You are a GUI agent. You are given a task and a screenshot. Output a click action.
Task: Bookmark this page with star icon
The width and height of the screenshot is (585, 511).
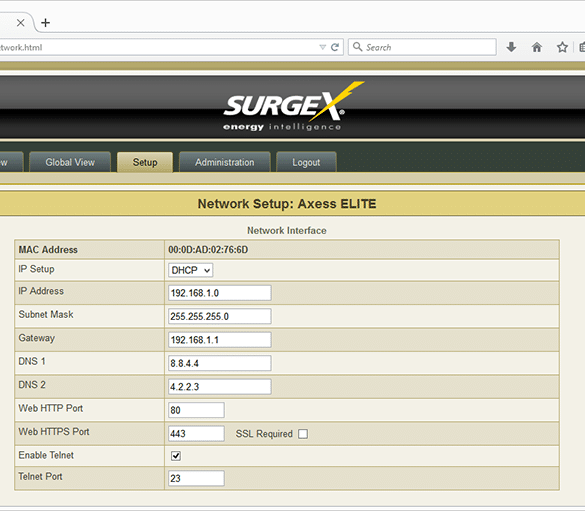(x=562, y=47)
